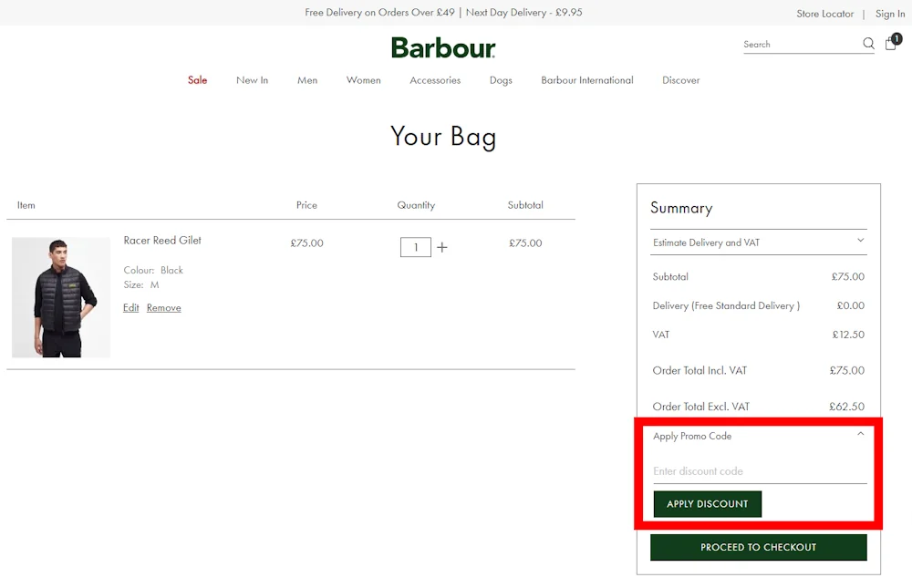
Task: Click the quantity number box
Action: pyautogui.click(x=415, y=247)
